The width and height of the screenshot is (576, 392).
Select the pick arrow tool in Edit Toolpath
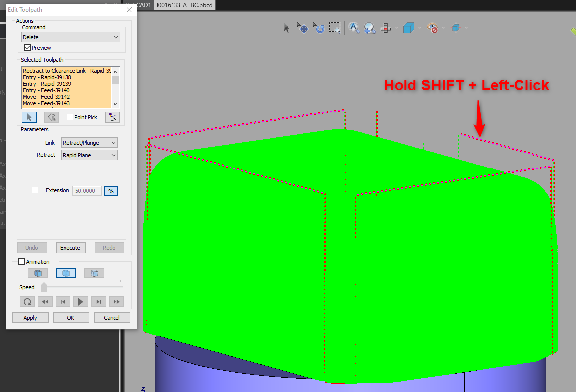[x=29, y=117]
